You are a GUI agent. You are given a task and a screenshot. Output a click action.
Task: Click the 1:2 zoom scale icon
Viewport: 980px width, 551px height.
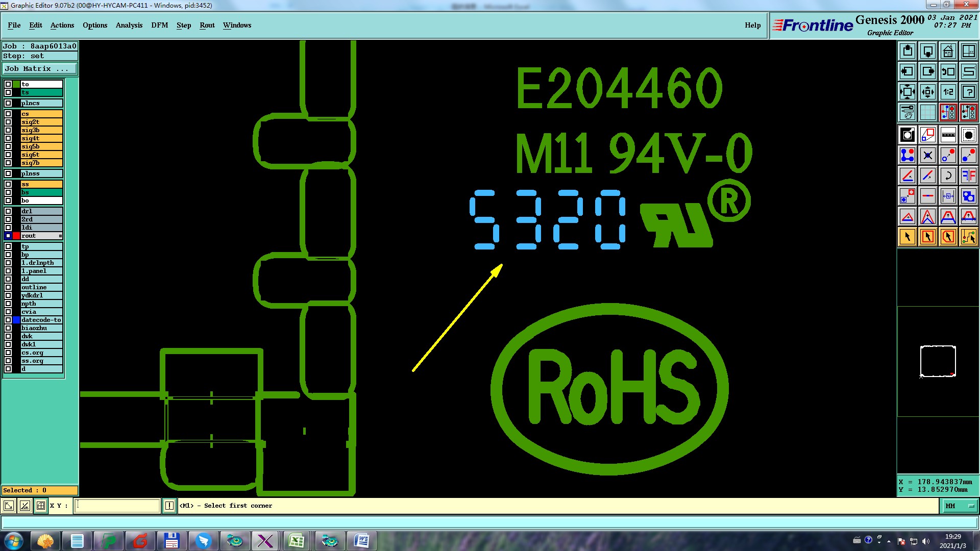click(948, 92)
